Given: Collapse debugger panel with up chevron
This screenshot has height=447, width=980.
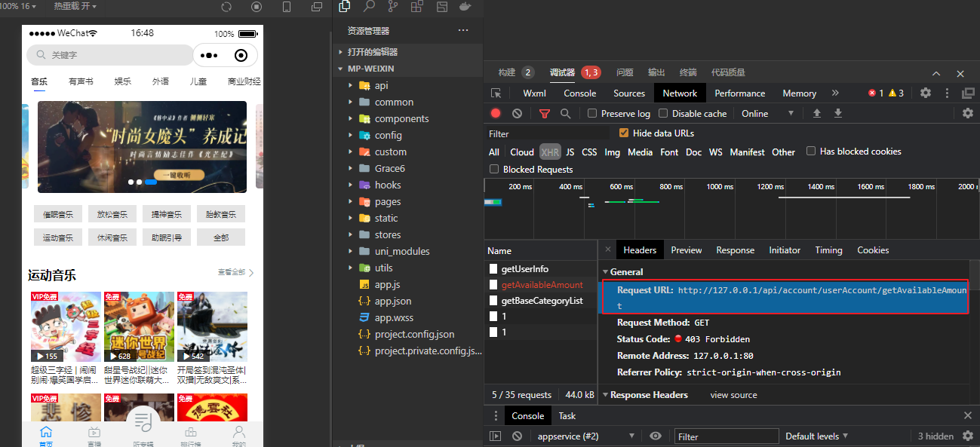Looking at the screenshot, I should (x=936, y=73).
